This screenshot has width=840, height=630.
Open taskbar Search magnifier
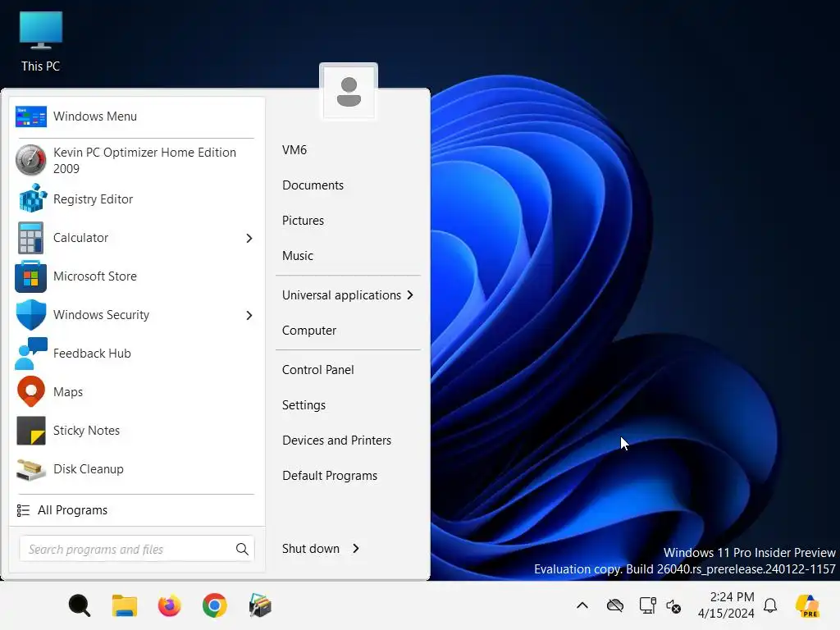[x=80, y=606]
